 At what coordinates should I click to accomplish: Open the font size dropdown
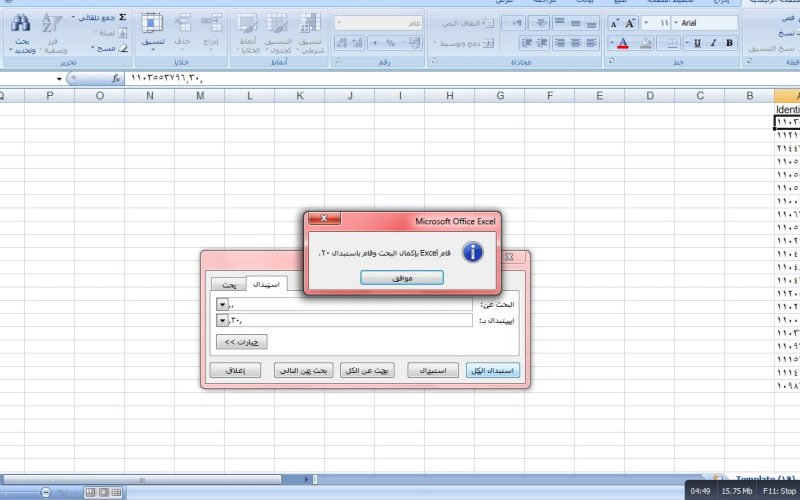point(646,23)
